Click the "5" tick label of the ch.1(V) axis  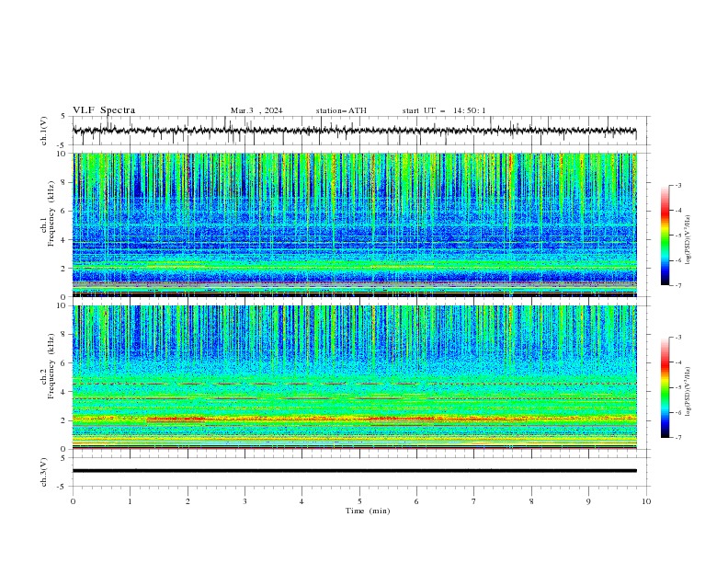(x=63, y=117)
